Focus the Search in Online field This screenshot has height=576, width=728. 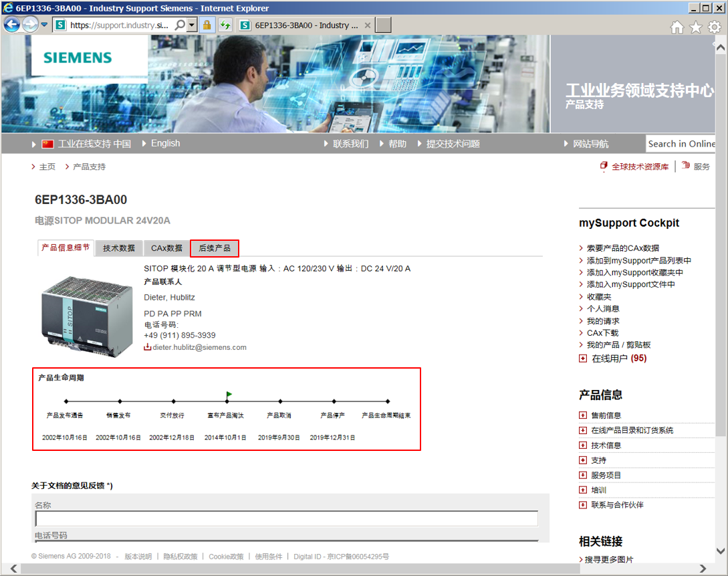coord(681,144)
